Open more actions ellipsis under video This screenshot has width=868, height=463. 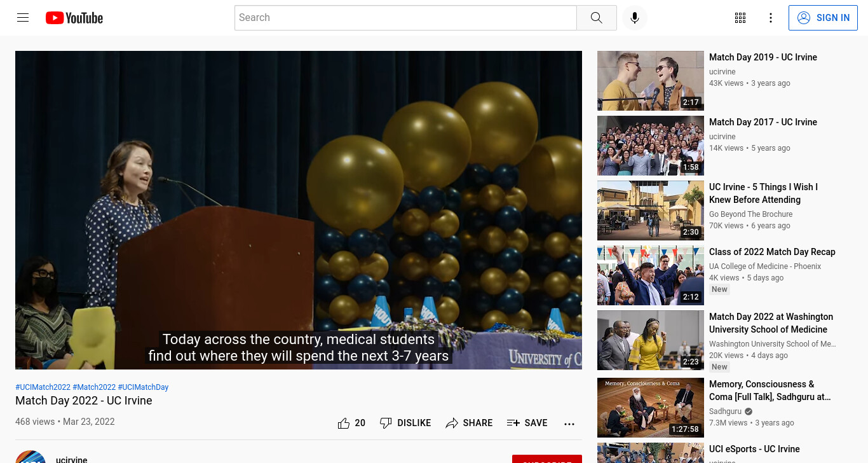click(569, 424)
